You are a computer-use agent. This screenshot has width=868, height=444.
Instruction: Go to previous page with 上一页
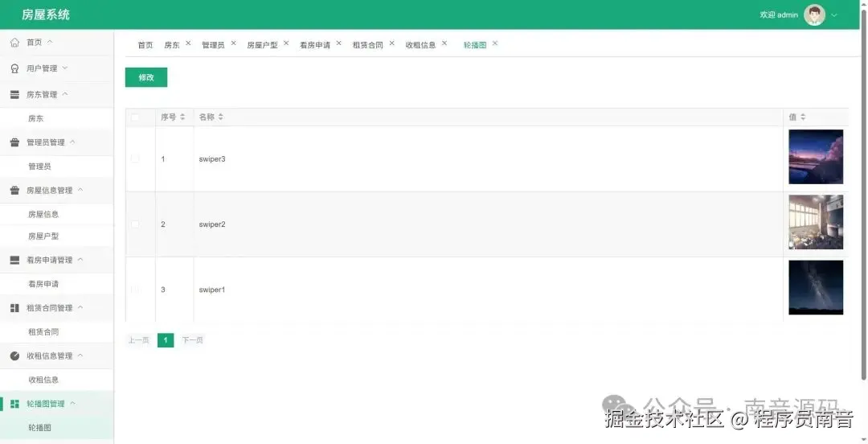139,340
